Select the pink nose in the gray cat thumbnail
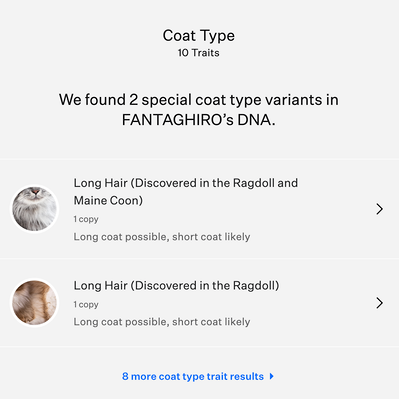 (35, 191)
